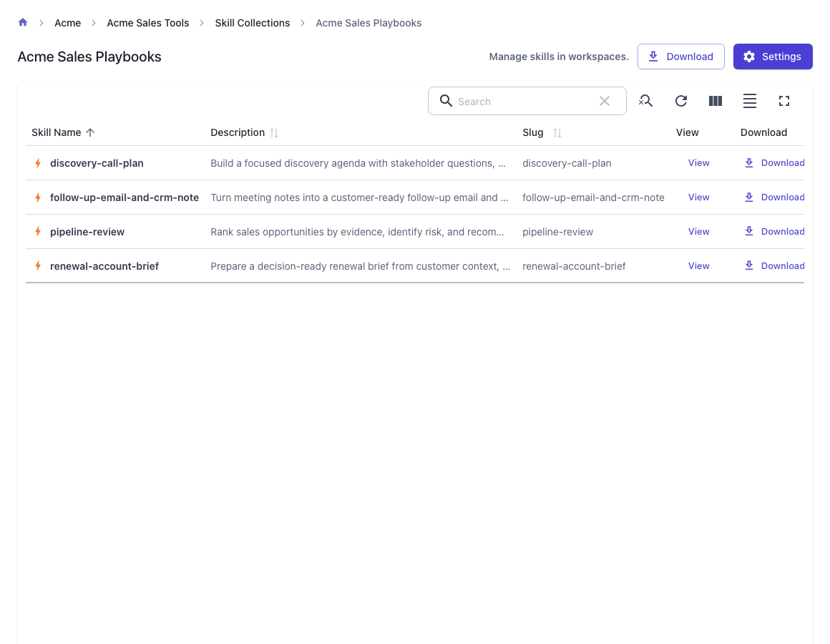Refresh the skills table
The image size is (830, 644).
[x=681, y=101]
